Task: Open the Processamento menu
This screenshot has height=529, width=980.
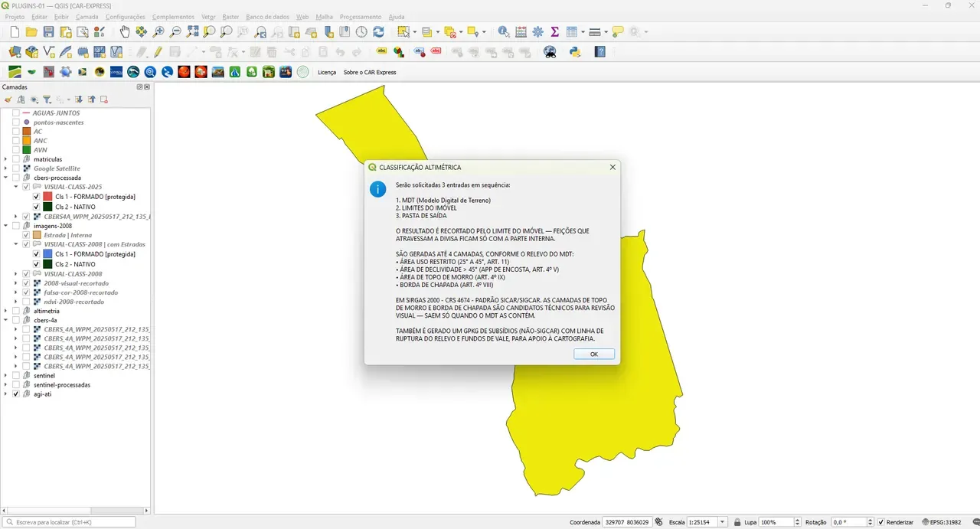Action: point(361,16)
